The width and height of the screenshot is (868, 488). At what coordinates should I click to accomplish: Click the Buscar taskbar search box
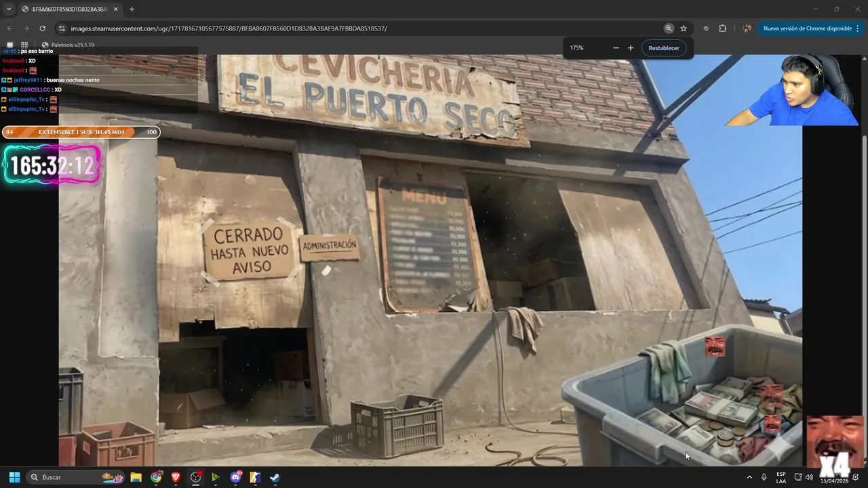pyautogui.click(x=76, y=477)
